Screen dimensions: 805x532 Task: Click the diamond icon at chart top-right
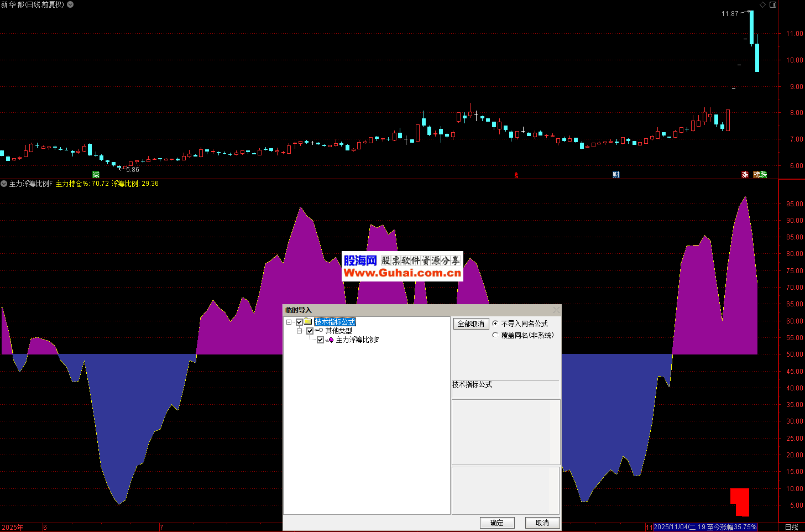click(x=762, y=4)
